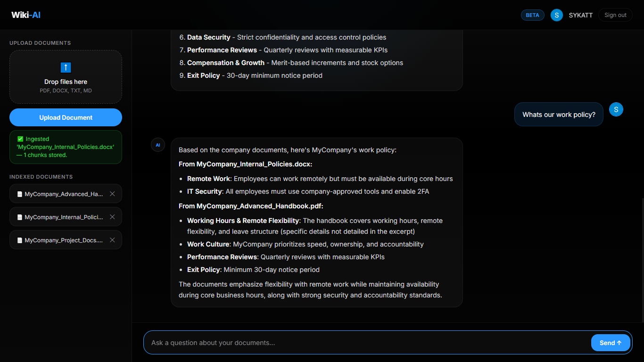Click the upload arrow icon in drop zone
644x362 pixels.
click(66, 67)
